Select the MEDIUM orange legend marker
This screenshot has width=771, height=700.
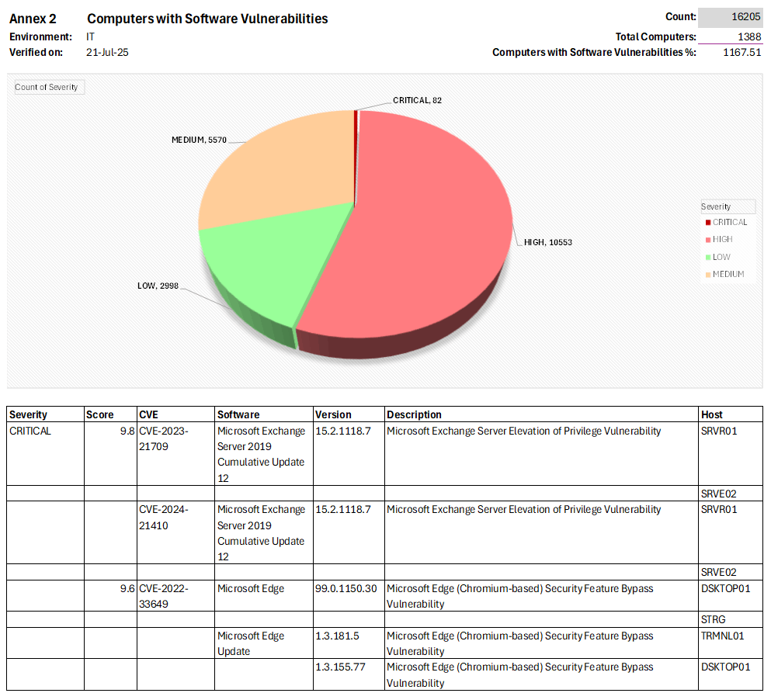(707, 274)
